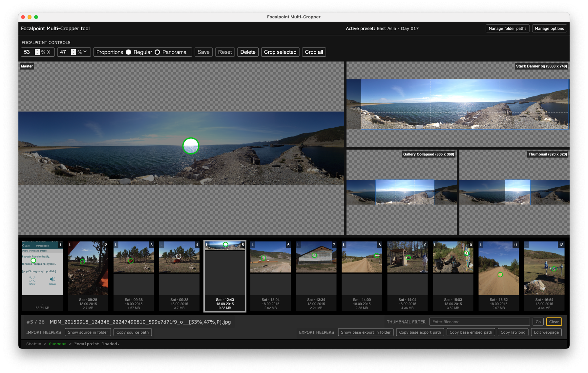The image size is (588, 373).
Task: Click the current filename text MDM_20150918
Action: tap(140, 322)
